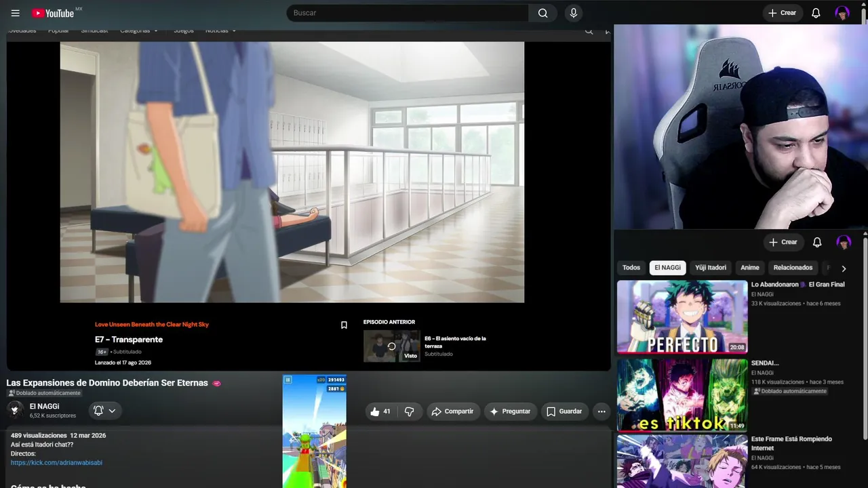
Task: Click the 'Doblado automáticamente' badge under the main title
Action: (x=44, y=393)
